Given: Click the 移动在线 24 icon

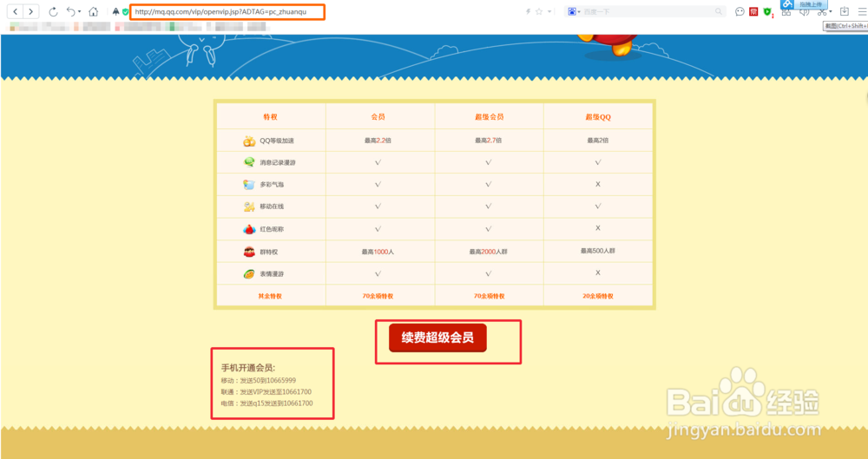Looking at the screenshot, I should click(x=249, y=207).
